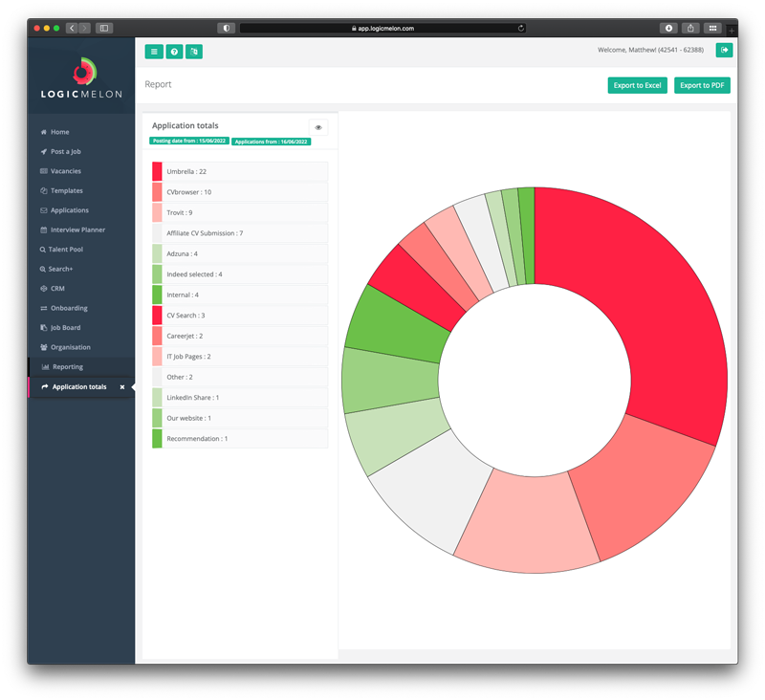The height and width of the screenshot is (700, 765).
Task: Close the Application totals sidebar tab
Action: tap(122, 387)
